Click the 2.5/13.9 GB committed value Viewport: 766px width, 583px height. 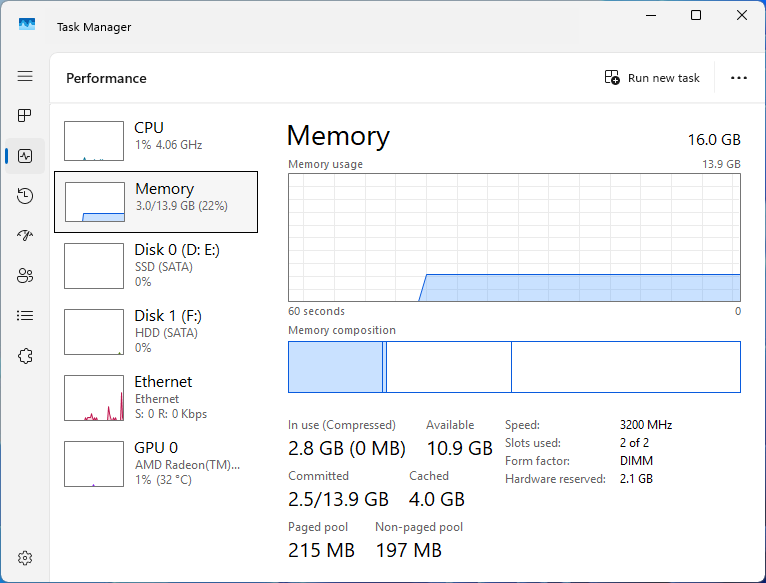[338, 499]
